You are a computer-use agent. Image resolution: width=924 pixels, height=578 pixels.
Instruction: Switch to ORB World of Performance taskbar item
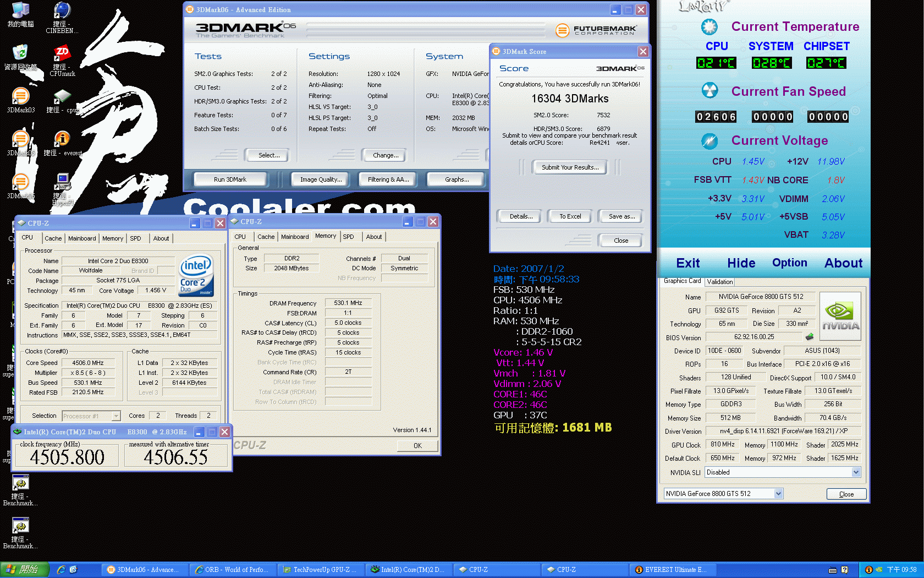tap(232, 570)
